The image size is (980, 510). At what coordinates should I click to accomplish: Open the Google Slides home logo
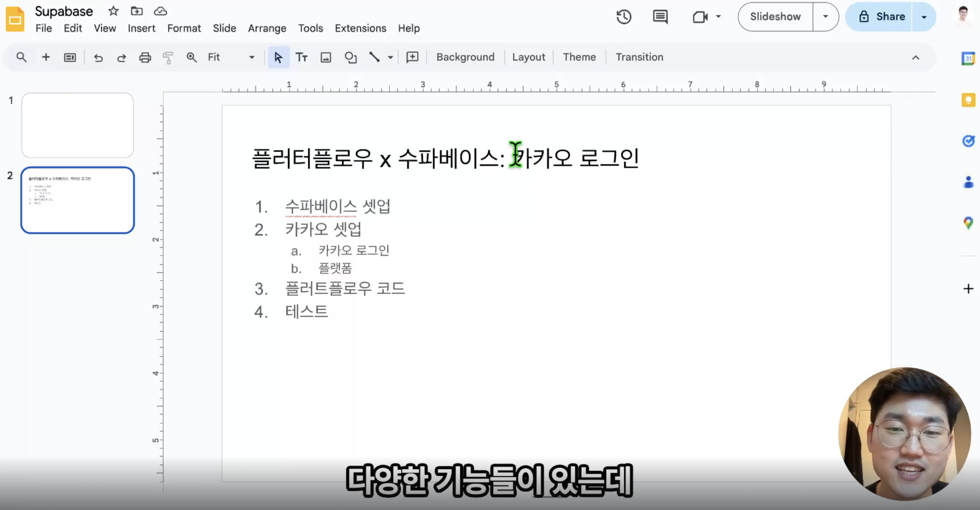tap(15, 19)
